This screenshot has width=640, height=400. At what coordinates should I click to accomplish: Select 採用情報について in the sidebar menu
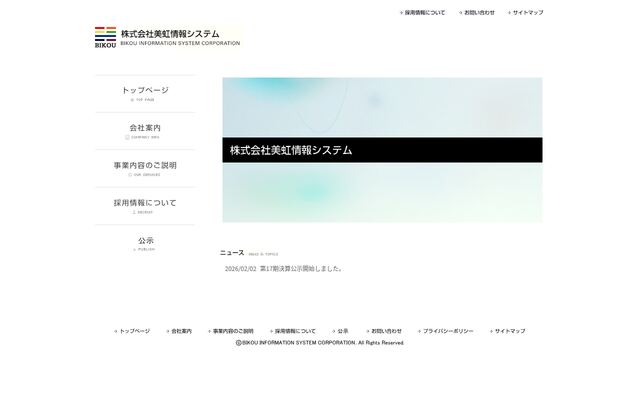[x=145, y=206]
